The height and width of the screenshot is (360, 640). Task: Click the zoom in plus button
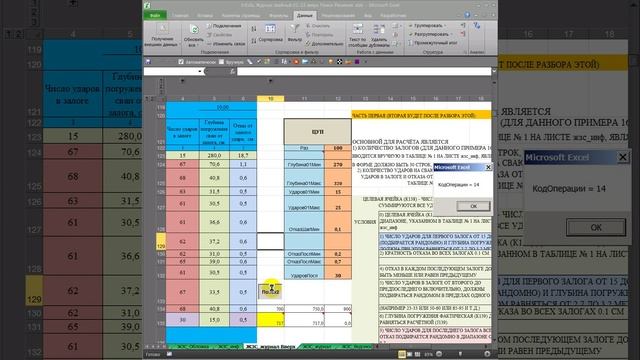click(x=487, y=354)
